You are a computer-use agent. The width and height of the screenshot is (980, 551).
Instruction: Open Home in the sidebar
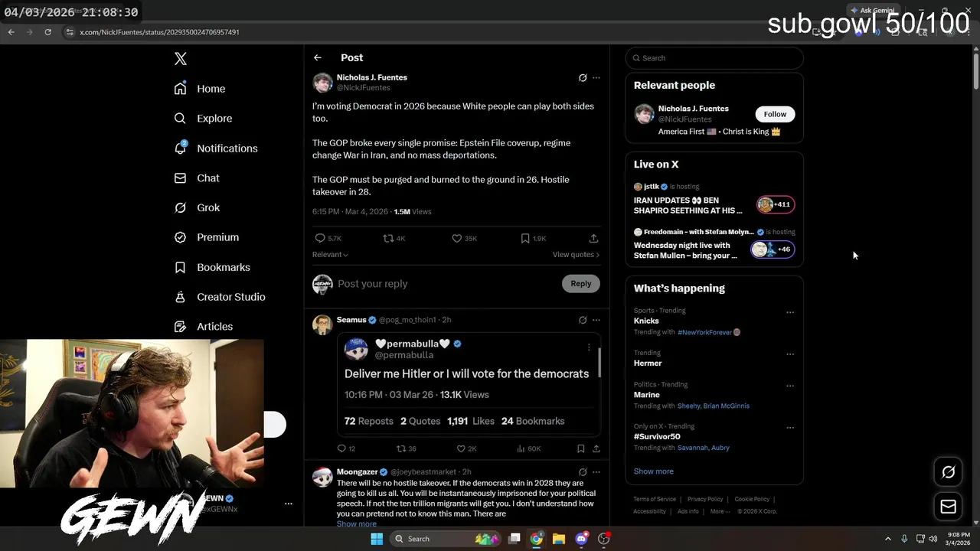(x=200, y=89)
